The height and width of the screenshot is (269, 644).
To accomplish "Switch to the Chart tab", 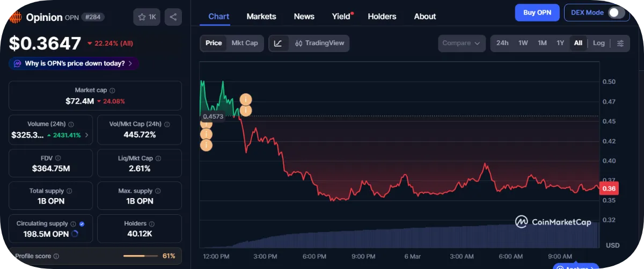I will pyautogui.click(x=219, y=16).
